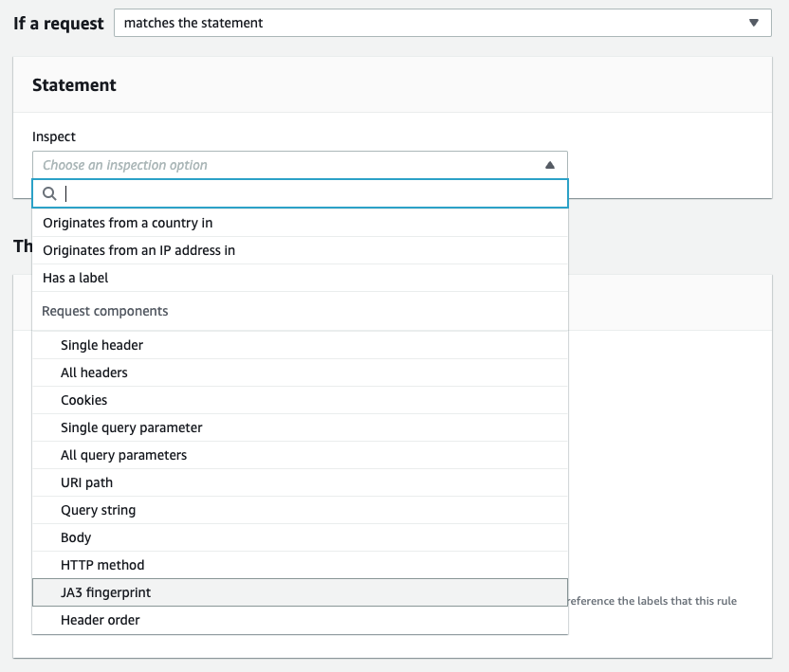Viewport: 789px width, 672px height.
Task: Focus the inspection option search box
Action: (x=300, y=193)
